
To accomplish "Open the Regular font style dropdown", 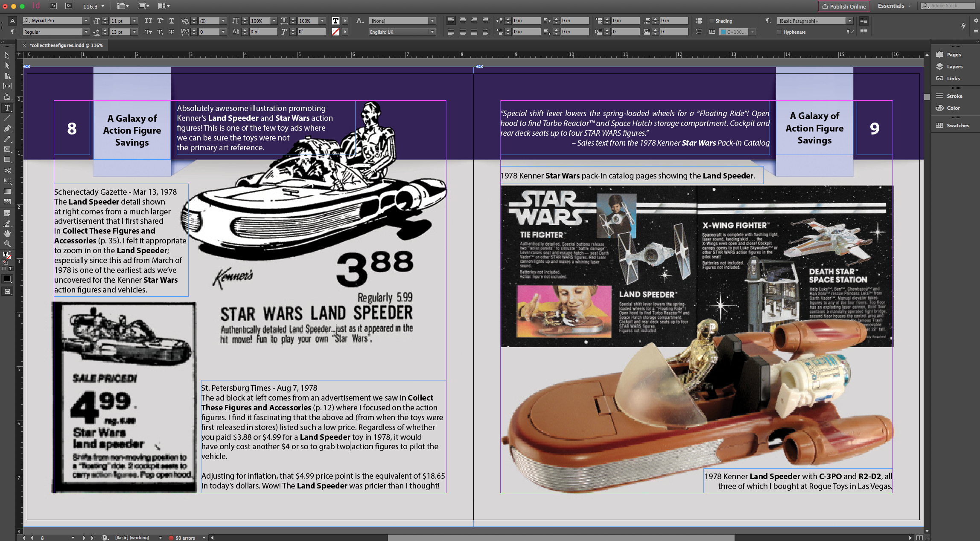I will [x=86, y=32].
